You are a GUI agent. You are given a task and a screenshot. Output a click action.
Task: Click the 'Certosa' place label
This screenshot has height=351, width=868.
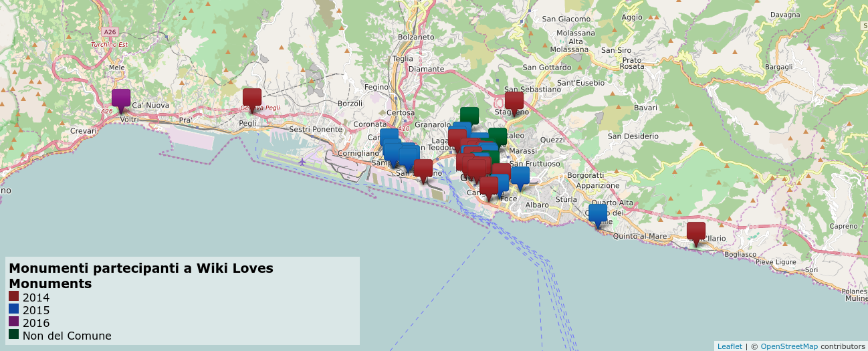tap(401, 113)
